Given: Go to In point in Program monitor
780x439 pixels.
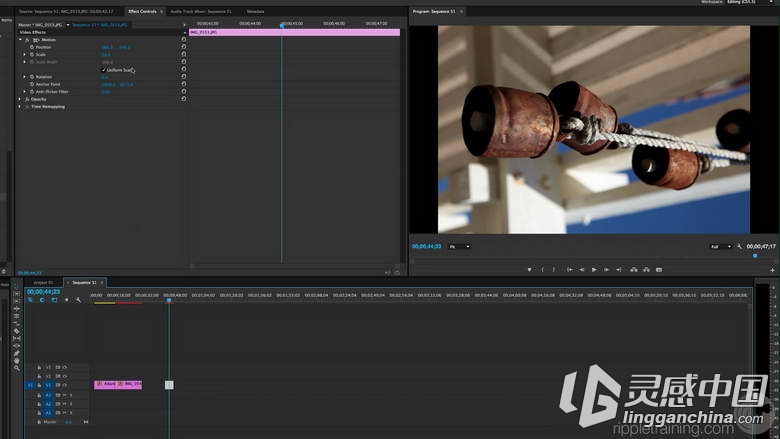Looking at the screenshot, I should click(x=570, y=269).
